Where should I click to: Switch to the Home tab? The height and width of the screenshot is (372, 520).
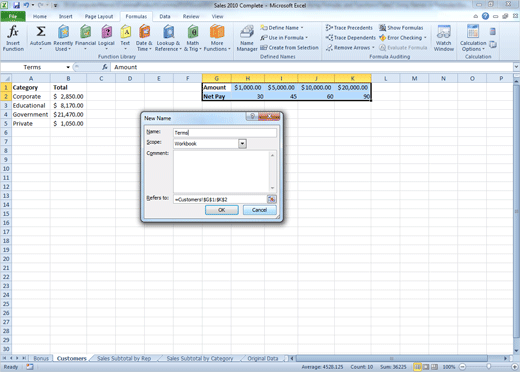coord(40,16)
